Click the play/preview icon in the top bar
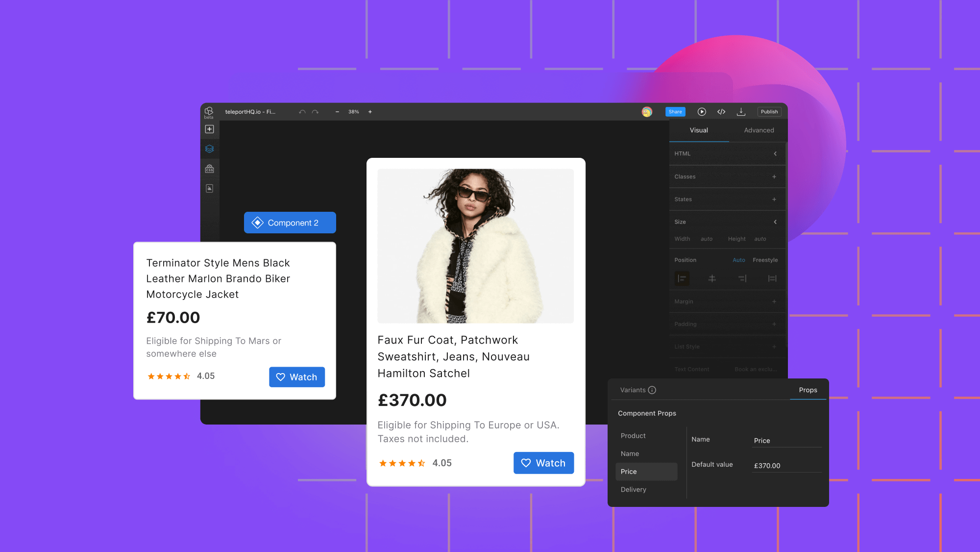 pyautogui.click(x=701, y=112)
